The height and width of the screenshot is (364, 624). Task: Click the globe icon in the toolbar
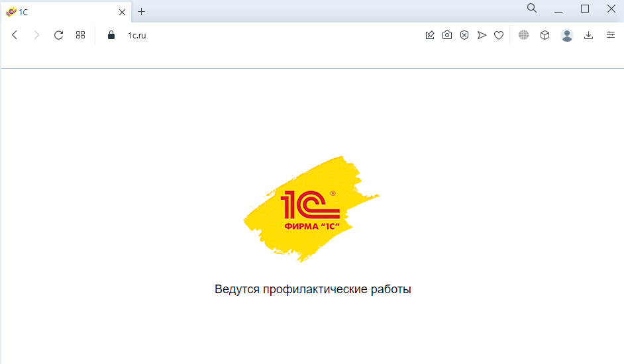tap(524, 35)
